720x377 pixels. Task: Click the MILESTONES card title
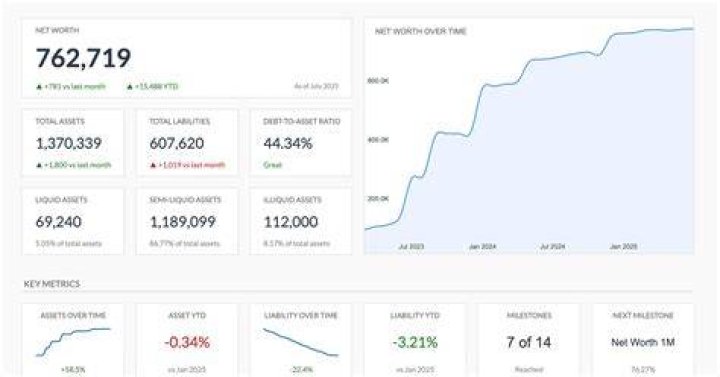pos(529,315)
